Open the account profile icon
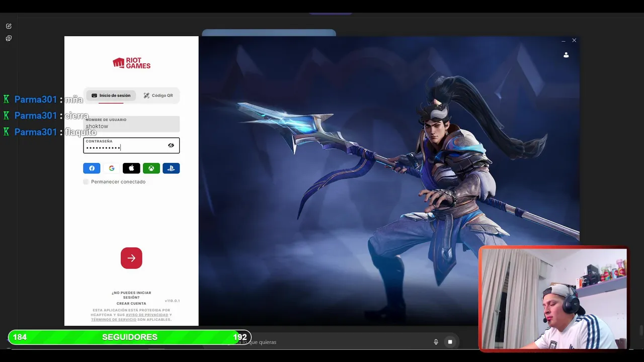Viewport: 644px width, 362px height. click(566, 55)
